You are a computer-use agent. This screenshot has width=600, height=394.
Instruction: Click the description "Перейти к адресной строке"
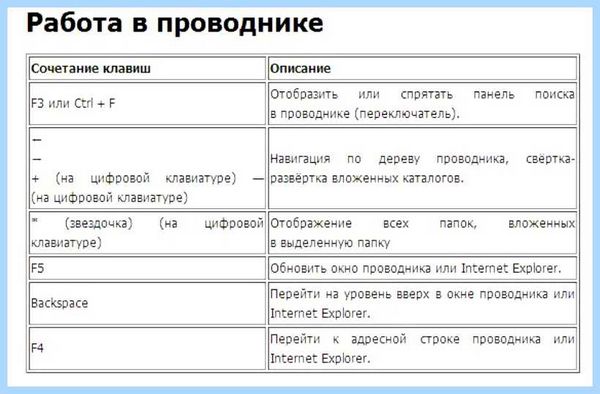pos(422,348)
